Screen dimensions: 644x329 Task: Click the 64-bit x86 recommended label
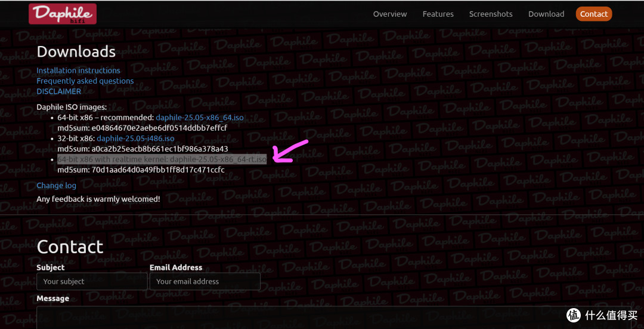[106, 118]
